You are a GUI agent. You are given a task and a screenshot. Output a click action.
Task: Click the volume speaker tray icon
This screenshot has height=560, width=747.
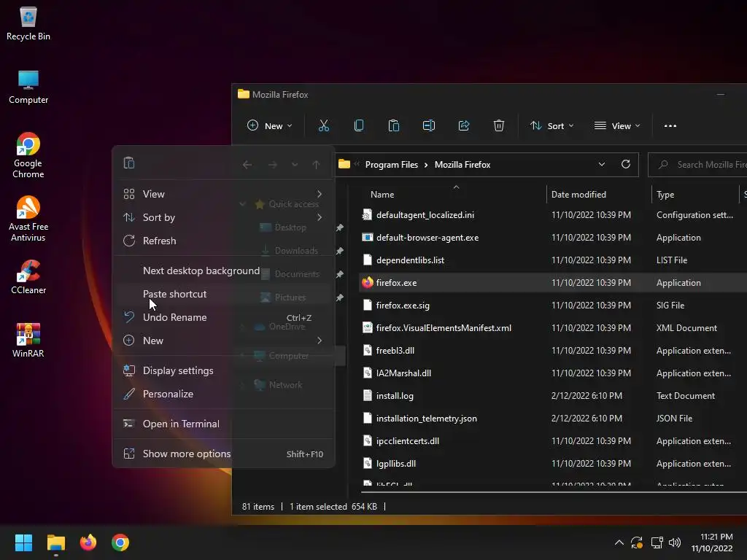675,542
